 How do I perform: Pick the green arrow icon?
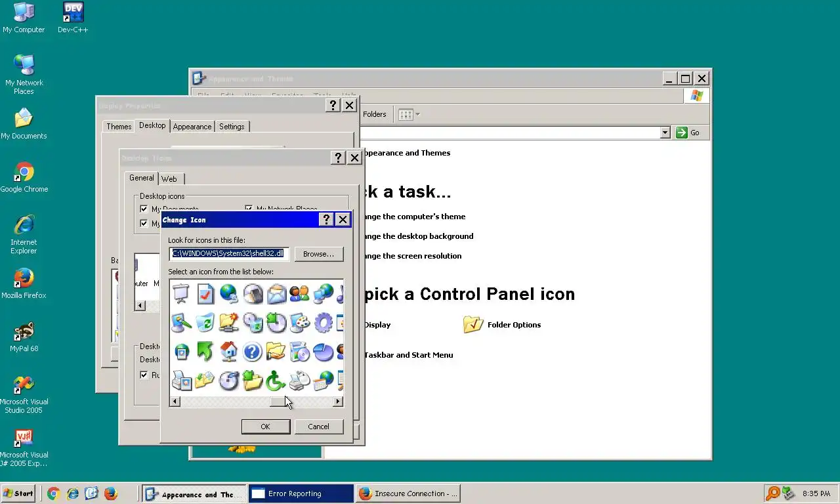coord(205,351)
